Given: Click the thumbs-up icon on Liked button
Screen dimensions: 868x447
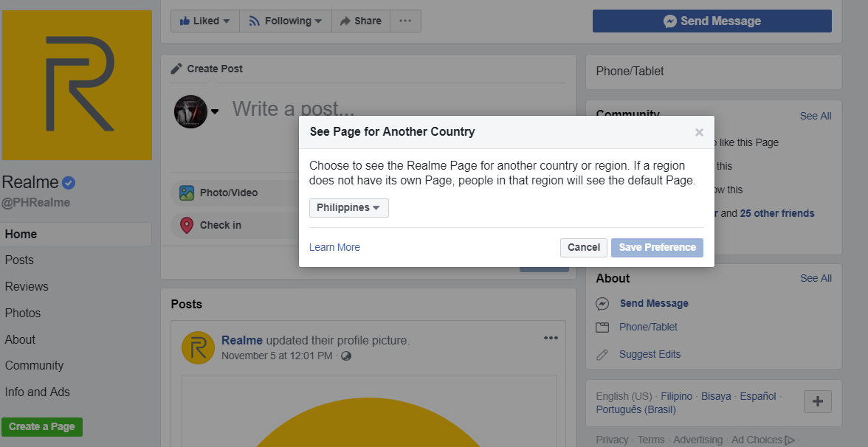Looking at the screenshot, I should pyautogui.click(x=185, y=21).
